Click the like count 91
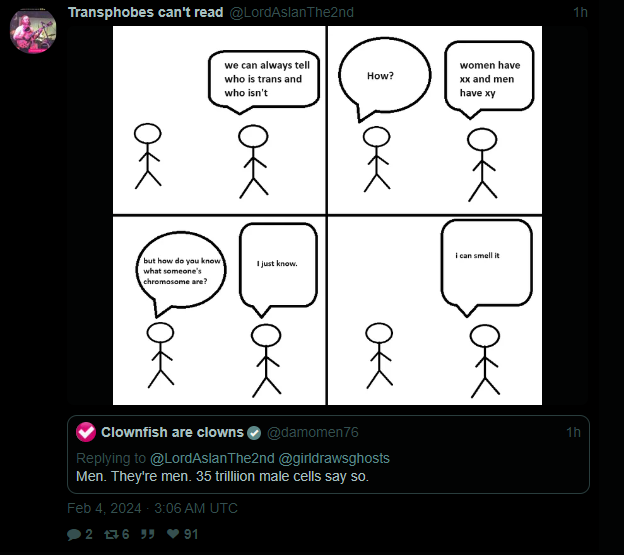This screenshot has width=624, height=555. (191, 534)
